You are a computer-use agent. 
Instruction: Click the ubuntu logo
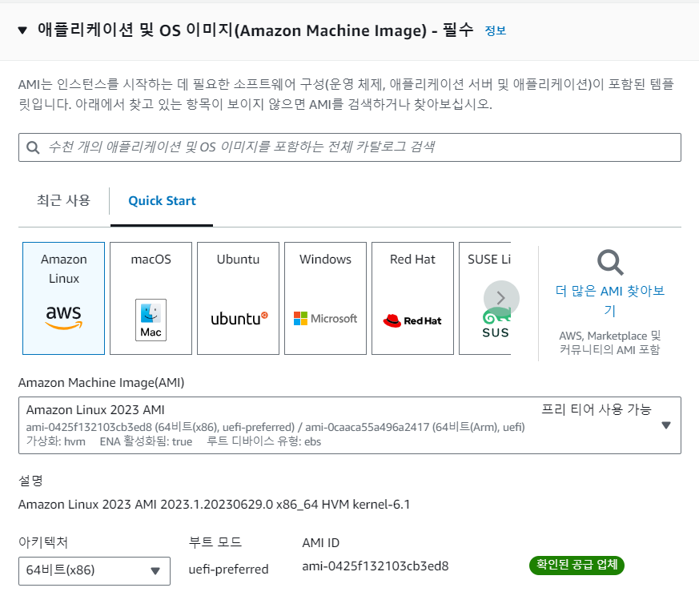(239, 319)
